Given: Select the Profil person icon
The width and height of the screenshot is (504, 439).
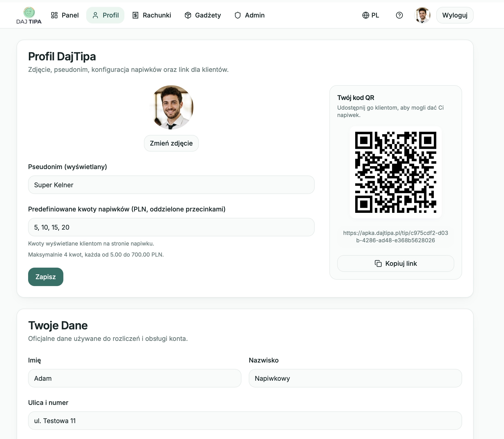Looking at the screenshot, I should pos(95,15).
